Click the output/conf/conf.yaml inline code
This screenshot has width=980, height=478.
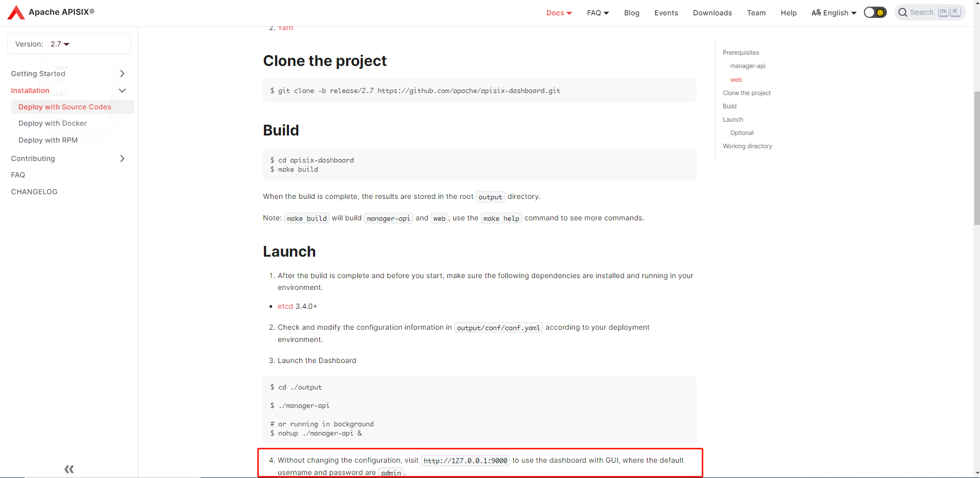click(498, 328)
